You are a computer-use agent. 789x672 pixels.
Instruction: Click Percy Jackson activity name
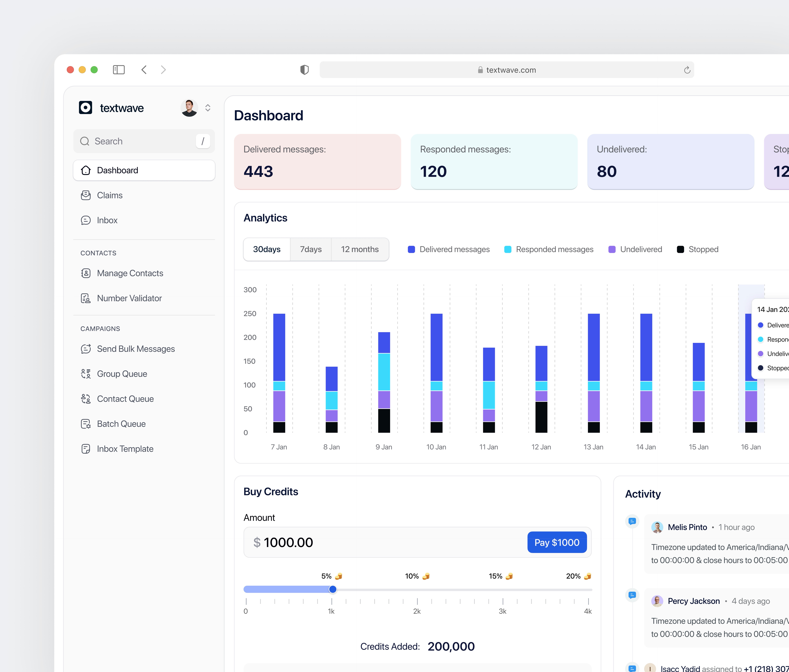694,601
